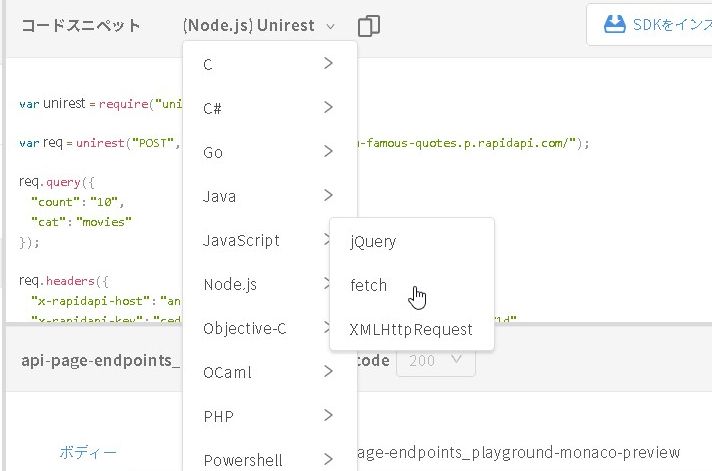Click the copy code snippet icon
Screen dimensions: 712x471
pos(368,26)
